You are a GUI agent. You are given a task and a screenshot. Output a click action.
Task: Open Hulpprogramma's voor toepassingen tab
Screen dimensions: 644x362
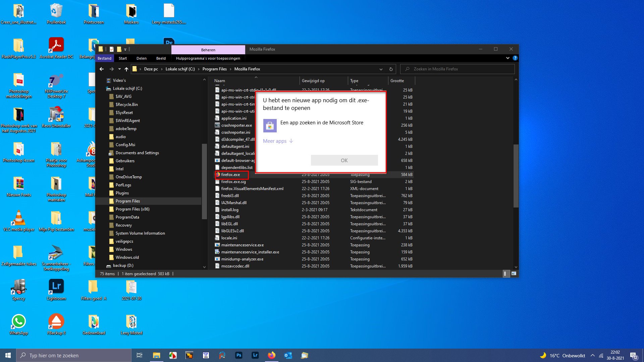pos(208,58)
